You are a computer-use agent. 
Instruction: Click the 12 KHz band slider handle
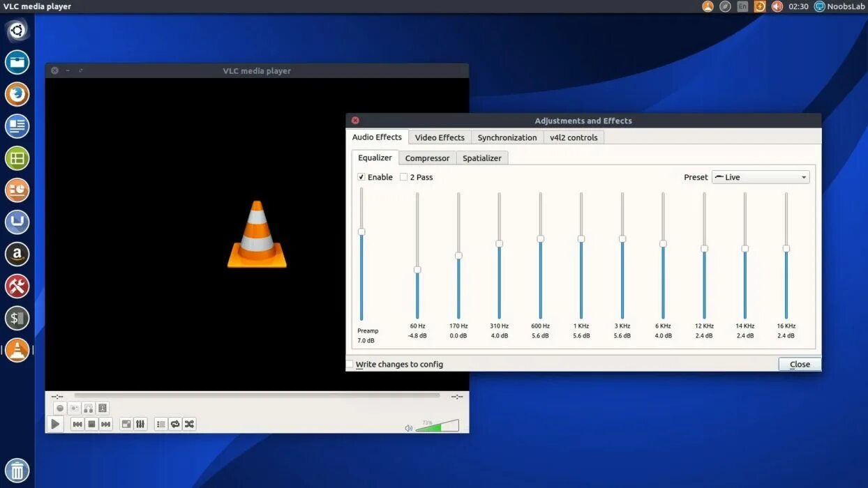(x=704, y=248)
